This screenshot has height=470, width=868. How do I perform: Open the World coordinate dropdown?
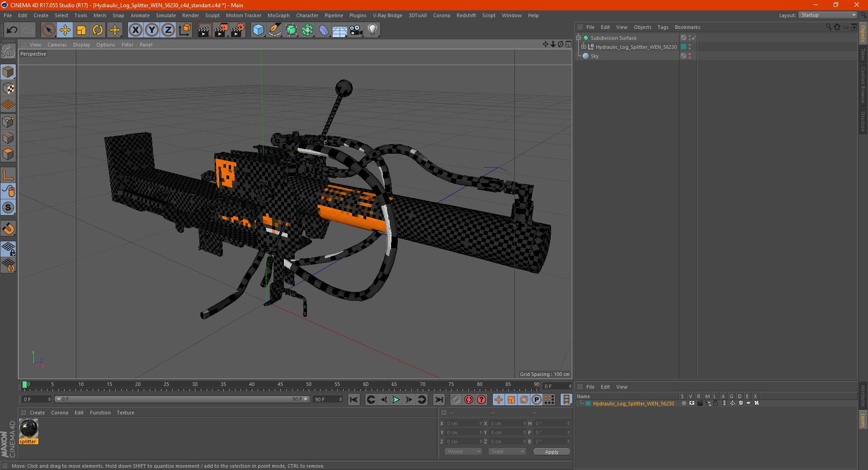click(463, 451)
